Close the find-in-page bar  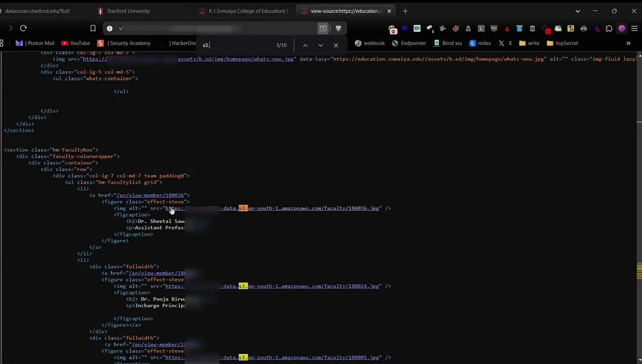point(336,45)
